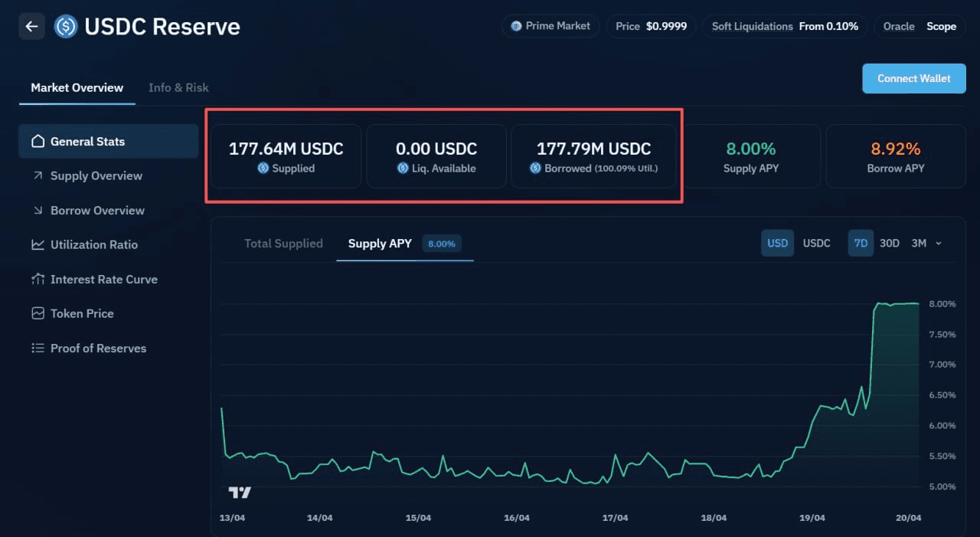The width and height of the screenshot is (980, 537).
Task: Switch chart currency to USDC
Action: tap(816, 244)
